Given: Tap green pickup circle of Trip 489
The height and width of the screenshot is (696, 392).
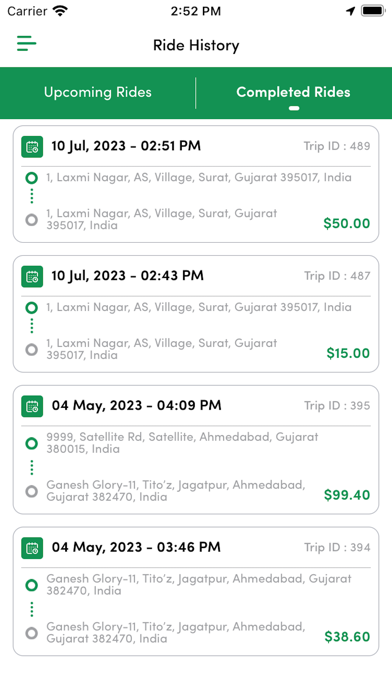Looking at the screenshot, I should 32,178.
